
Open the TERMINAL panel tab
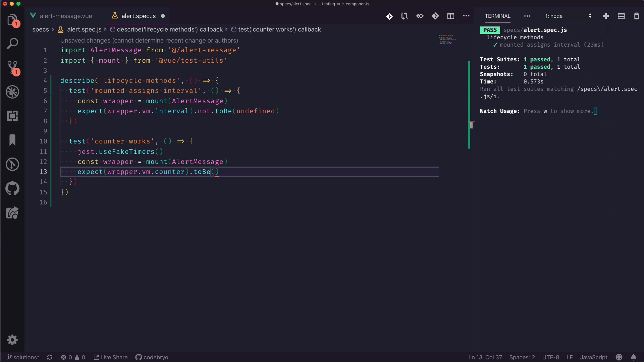(x=497, y=16)
